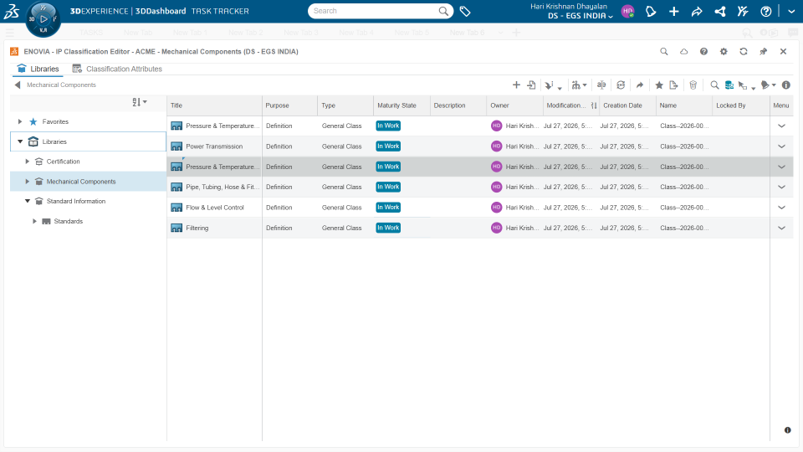Add to favorites with toolbar star
The height and width of the screenshot is (452, 803).
pyautogui.click(x=659, y=85)
